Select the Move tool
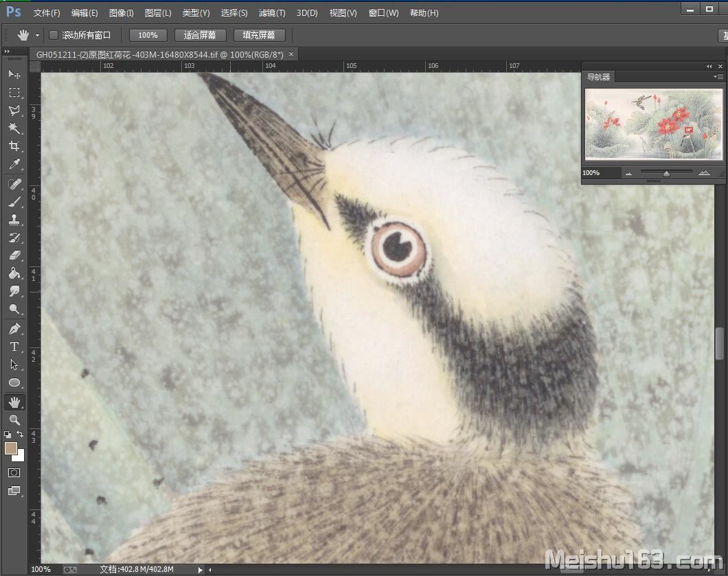 [14, 74]
